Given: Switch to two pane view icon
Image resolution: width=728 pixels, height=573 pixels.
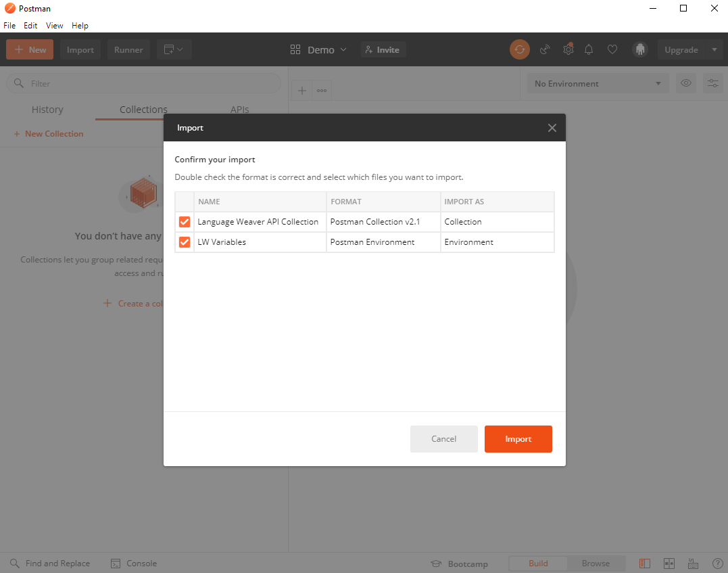Looking at the screenshot, I should tap(669, 564).
